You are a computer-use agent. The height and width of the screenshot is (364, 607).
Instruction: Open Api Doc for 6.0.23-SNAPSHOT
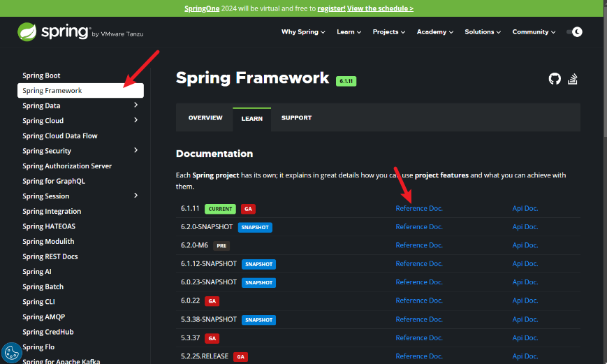click(525, 282)
